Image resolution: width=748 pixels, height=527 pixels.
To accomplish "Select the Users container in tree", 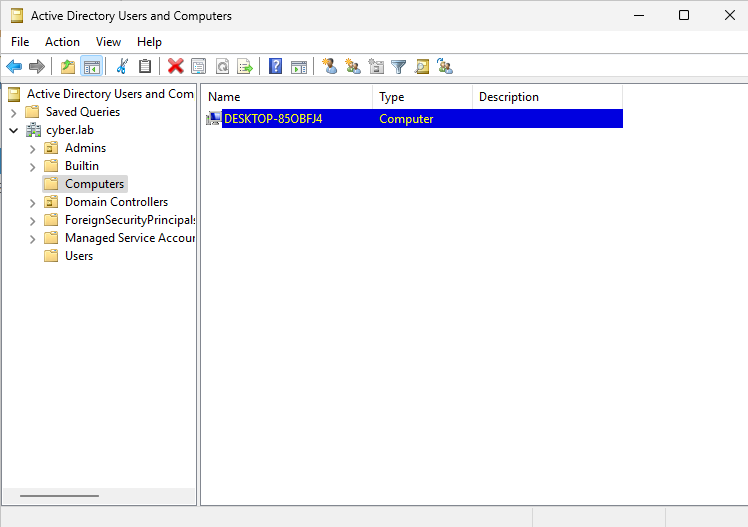I will point(78,256).
